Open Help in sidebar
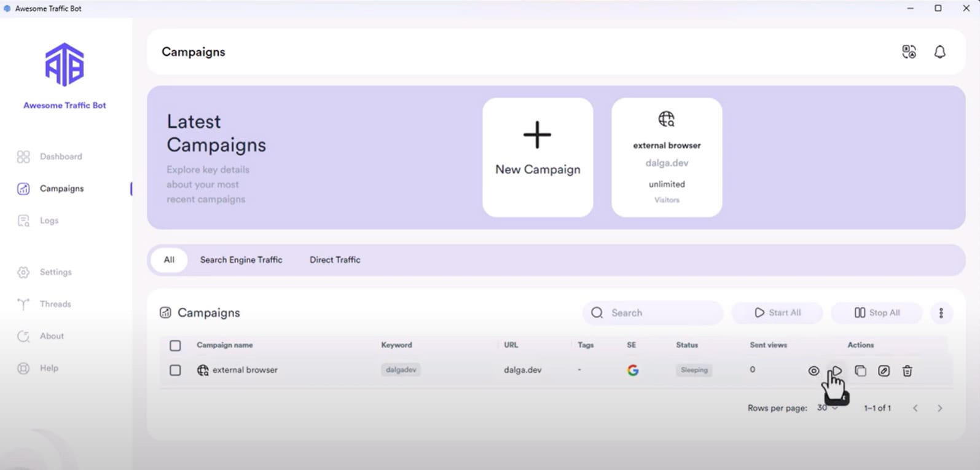Image resolution: width=980 pixels, height=470 pixels. (x=38, y=368)
